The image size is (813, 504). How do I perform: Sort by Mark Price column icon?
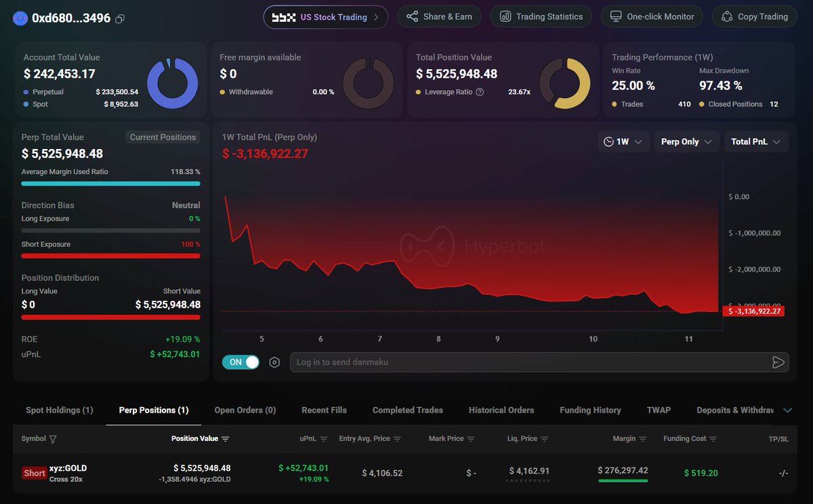click(472, 439)
